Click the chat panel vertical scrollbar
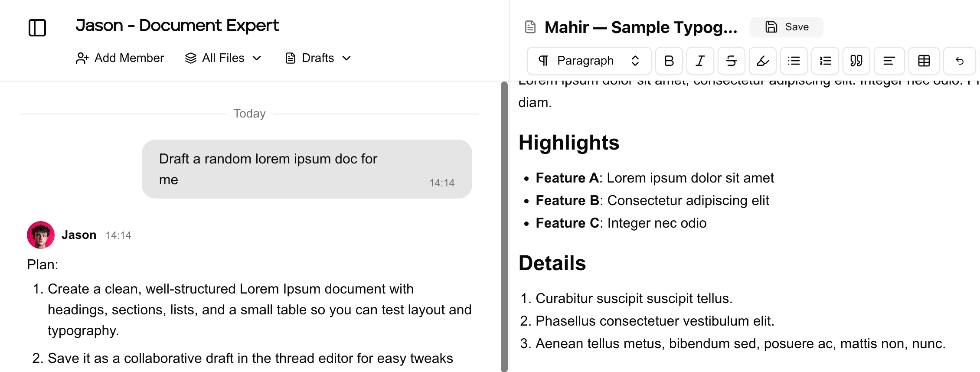The width and height of the screenshot is (980, 372). 504,225
